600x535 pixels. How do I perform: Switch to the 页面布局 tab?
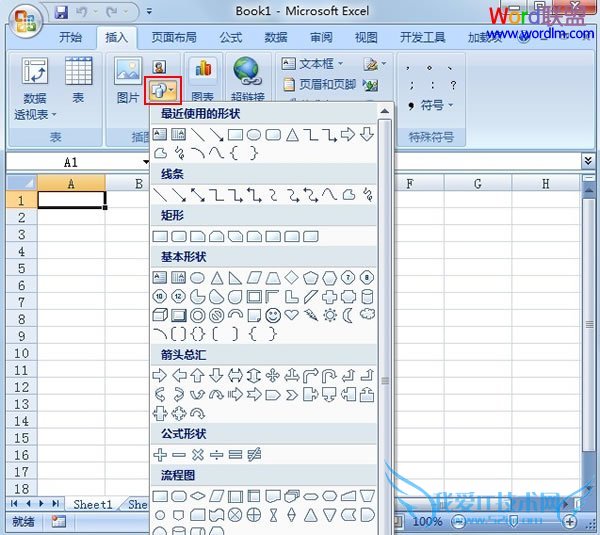pos(174,38)
